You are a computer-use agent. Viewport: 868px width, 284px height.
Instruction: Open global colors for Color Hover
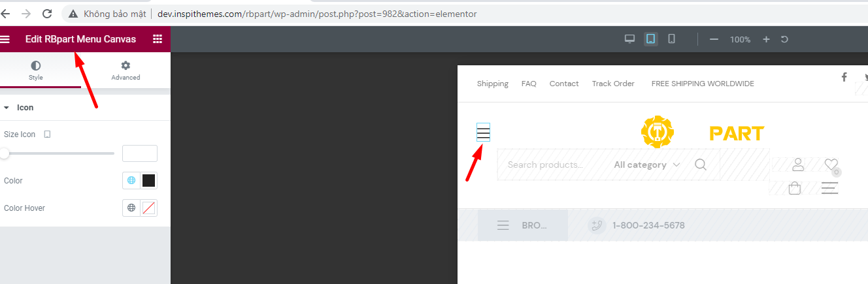coord(131,208)
